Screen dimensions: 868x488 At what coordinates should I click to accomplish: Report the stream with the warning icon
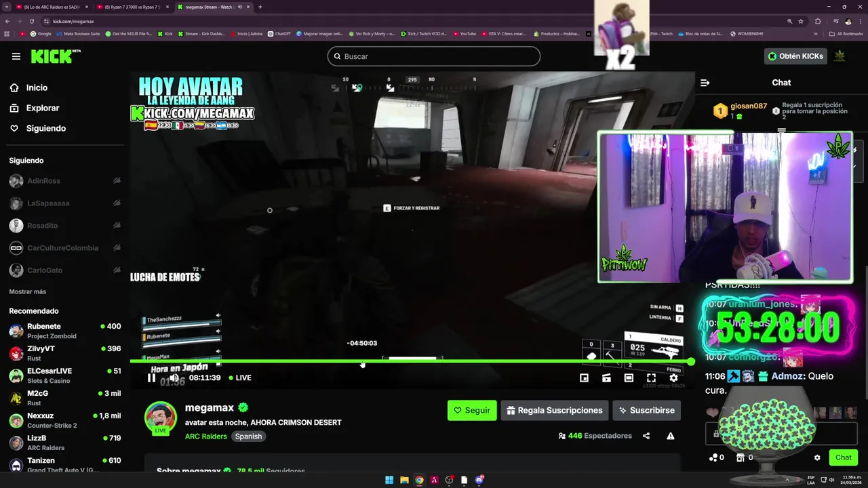[x=670, y=436]
